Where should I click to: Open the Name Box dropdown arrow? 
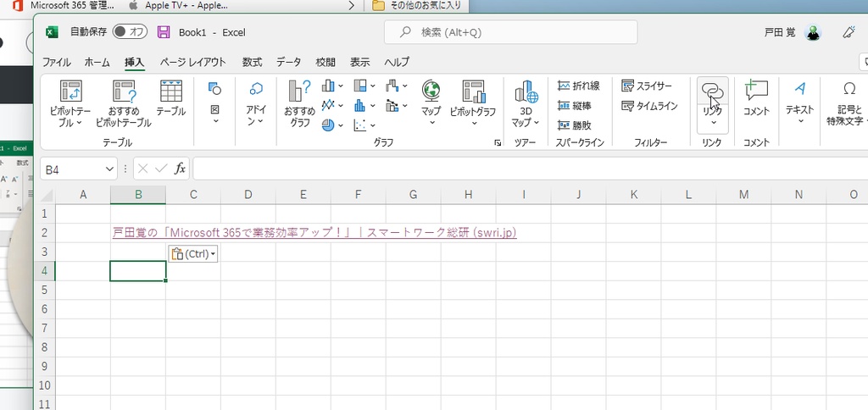tap(109, 169)
